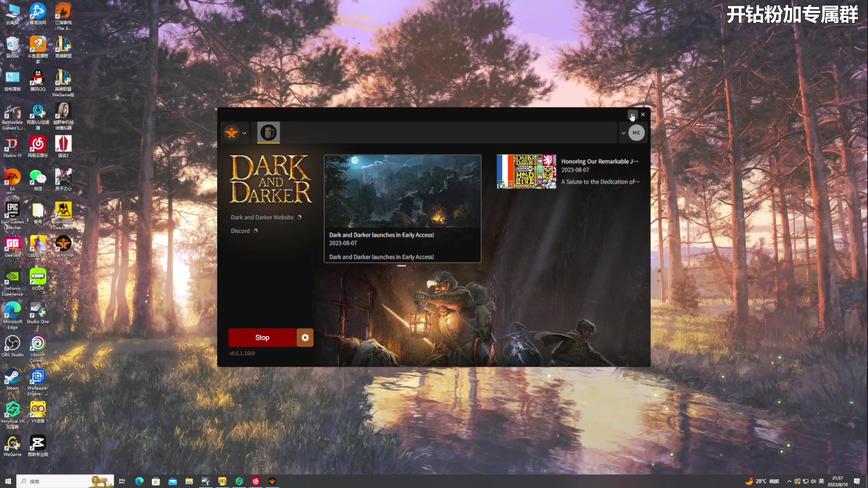Image resolution: width=868 pixels, height=488 pixels.
Task: Open Ubisoft Connect desktop icon
Action: click(x=38, y=349)
